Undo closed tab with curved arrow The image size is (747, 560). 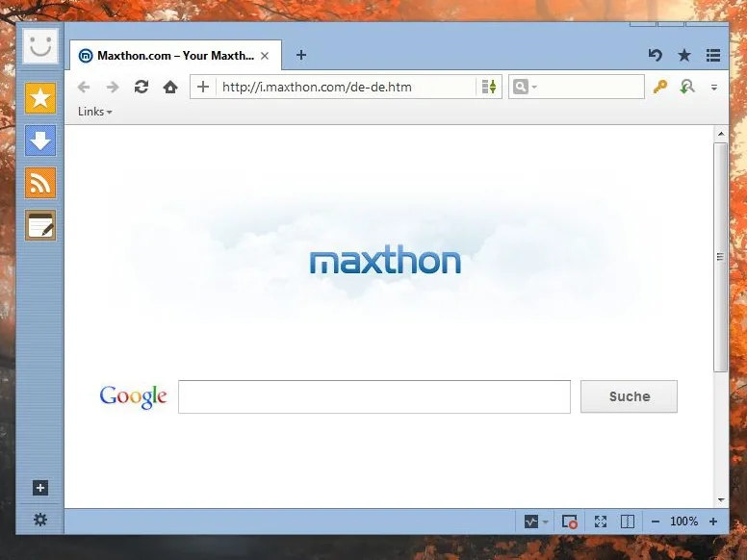click(x=656, y=55)
